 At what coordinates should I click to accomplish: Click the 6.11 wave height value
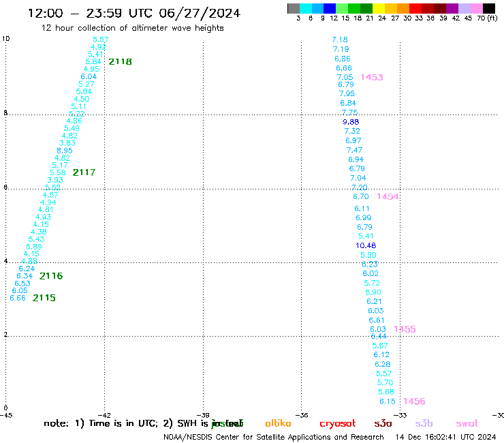(x=362, y=209)
